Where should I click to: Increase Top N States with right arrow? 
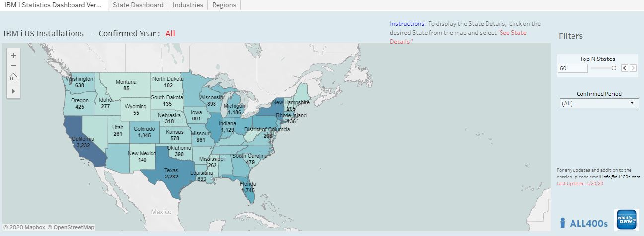(633, 68)
